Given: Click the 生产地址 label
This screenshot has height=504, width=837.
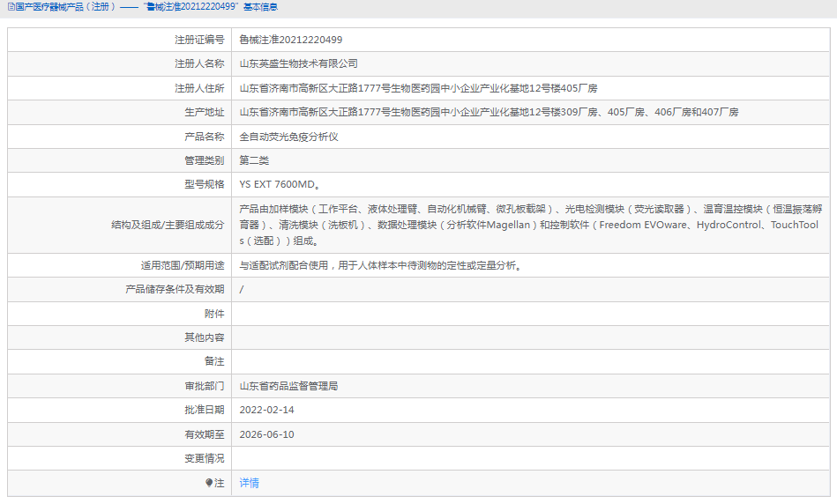Looking at the screenshot, I should 205,112.
